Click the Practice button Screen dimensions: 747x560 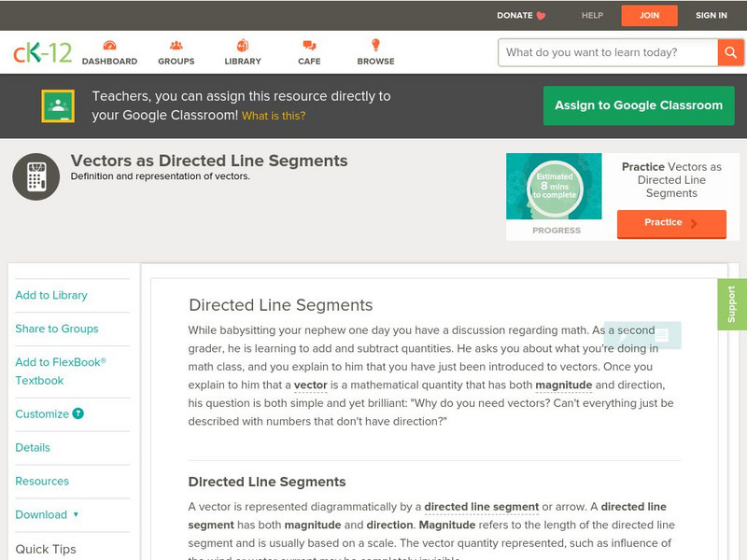point(669,222)
